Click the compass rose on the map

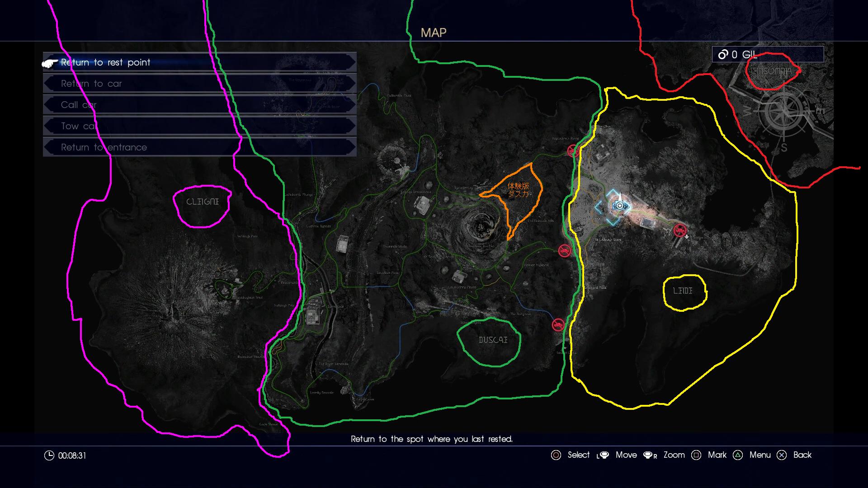click(x=783, y=111)
